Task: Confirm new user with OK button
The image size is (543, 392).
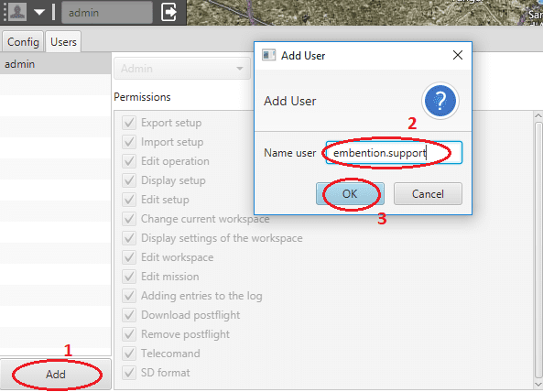Action: click(x=350, y=194)
